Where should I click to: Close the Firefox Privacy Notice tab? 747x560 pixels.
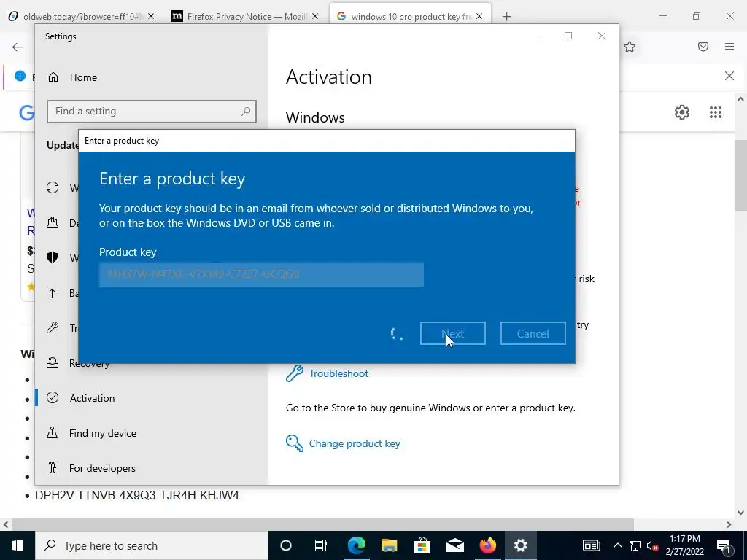point(315,16)
